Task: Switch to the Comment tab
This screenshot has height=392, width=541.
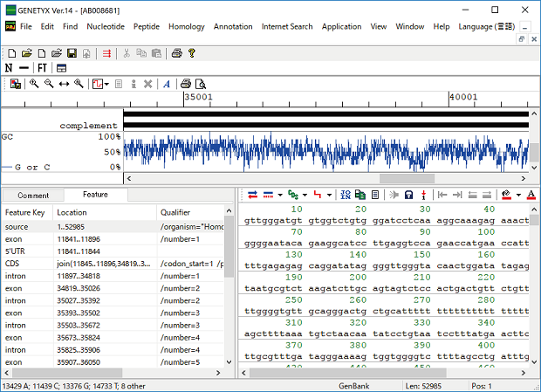Action: pos(33,196)
